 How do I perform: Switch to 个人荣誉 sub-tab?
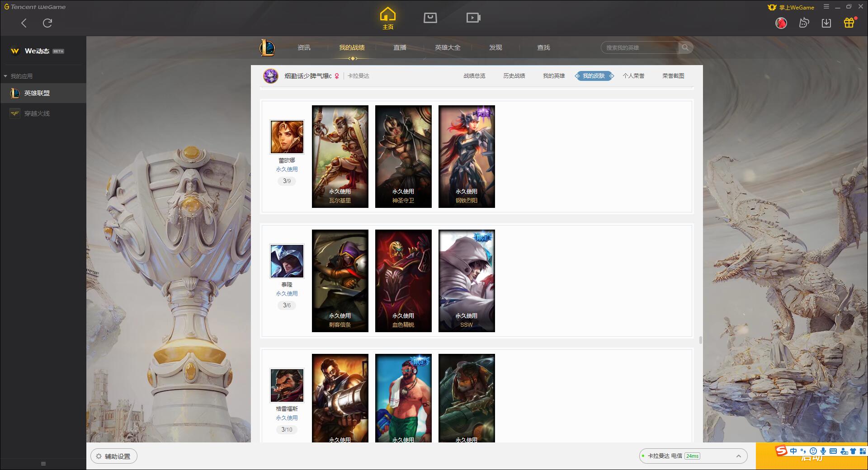(x=633, y=76)
